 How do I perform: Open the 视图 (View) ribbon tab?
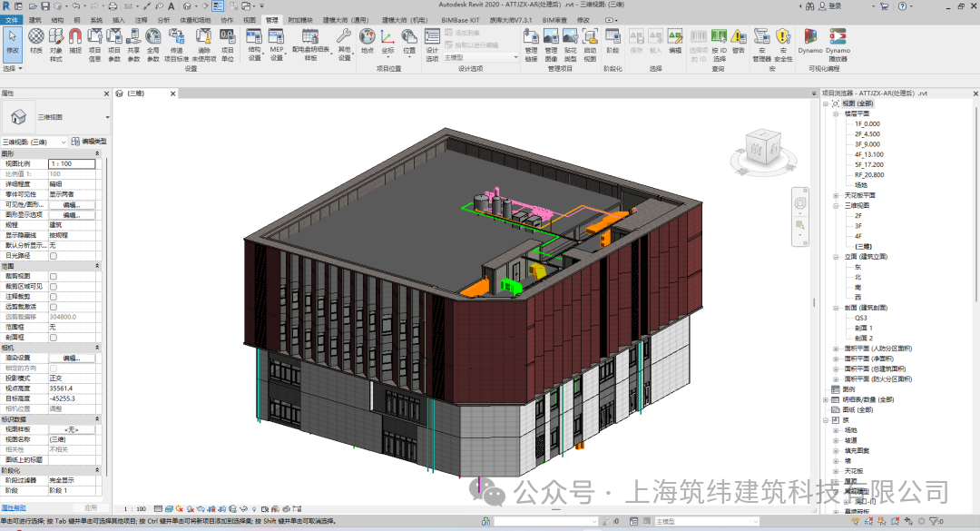(x=250, y=20)
